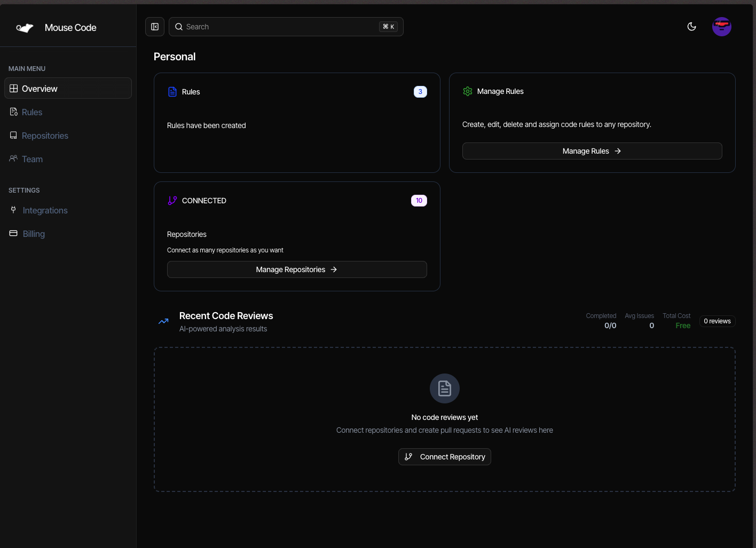Click the Connect Repository button
The height and width of the screenshot is (548, 756).
(x=444, y=457)
